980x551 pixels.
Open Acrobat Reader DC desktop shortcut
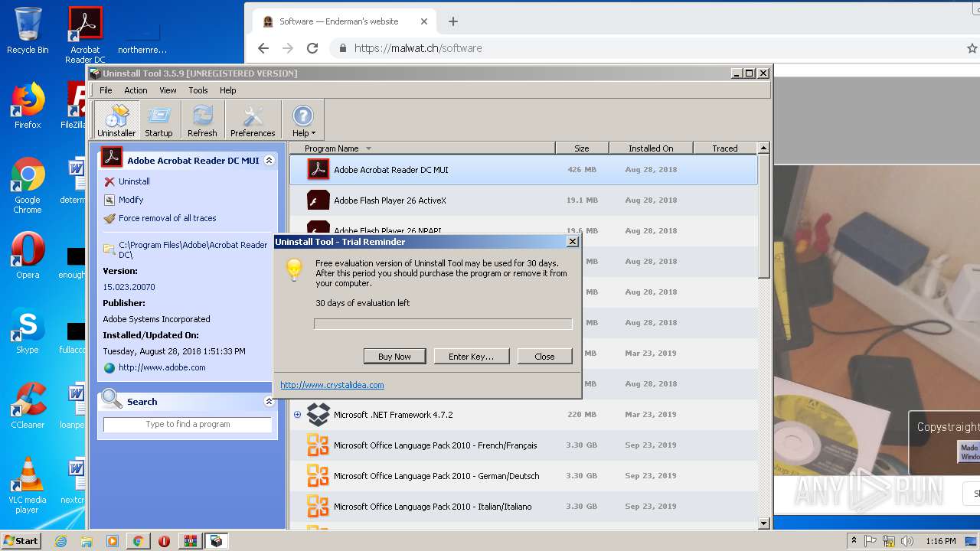85,35
